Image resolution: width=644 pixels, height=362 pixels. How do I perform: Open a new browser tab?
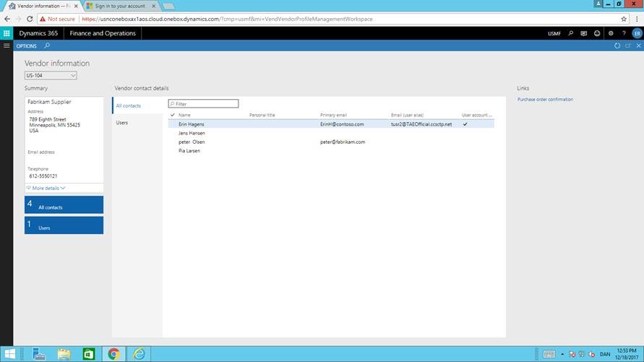click(168, 7)
